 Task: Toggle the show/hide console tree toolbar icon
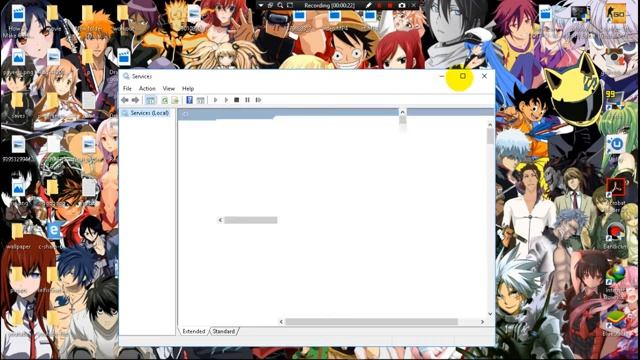(x=151, y=100)
